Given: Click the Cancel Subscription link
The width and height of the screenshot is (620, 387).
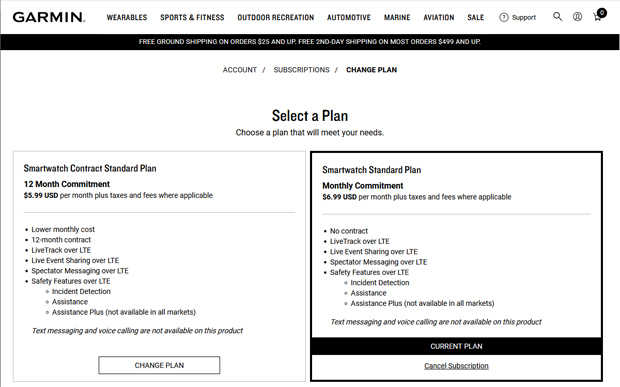Looking at the screenshot, I should [x=456, y=366].
